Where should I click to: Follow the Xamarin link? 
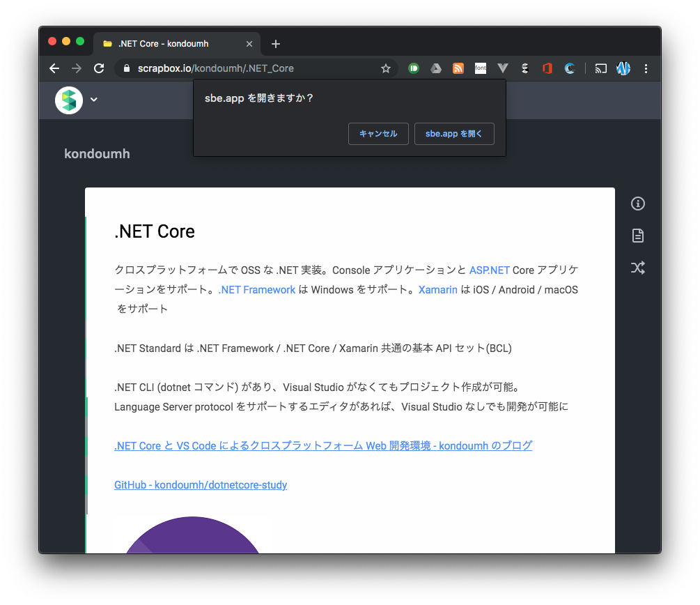437,290
